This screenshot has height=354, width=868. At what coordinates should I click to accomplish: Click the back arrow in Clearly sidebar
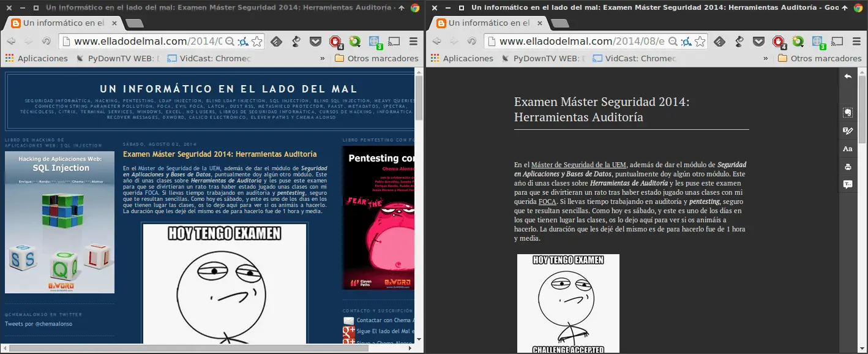(848, 77)
